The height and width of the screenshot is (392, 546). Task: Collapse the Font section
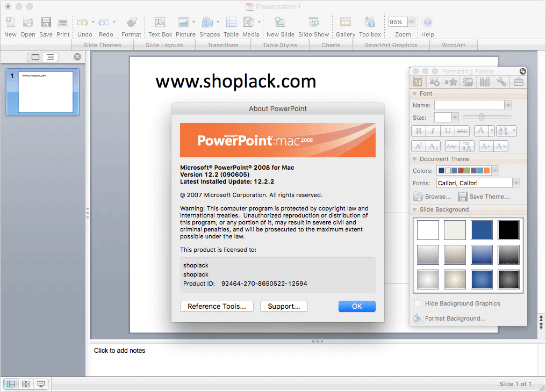pos(415,93)
